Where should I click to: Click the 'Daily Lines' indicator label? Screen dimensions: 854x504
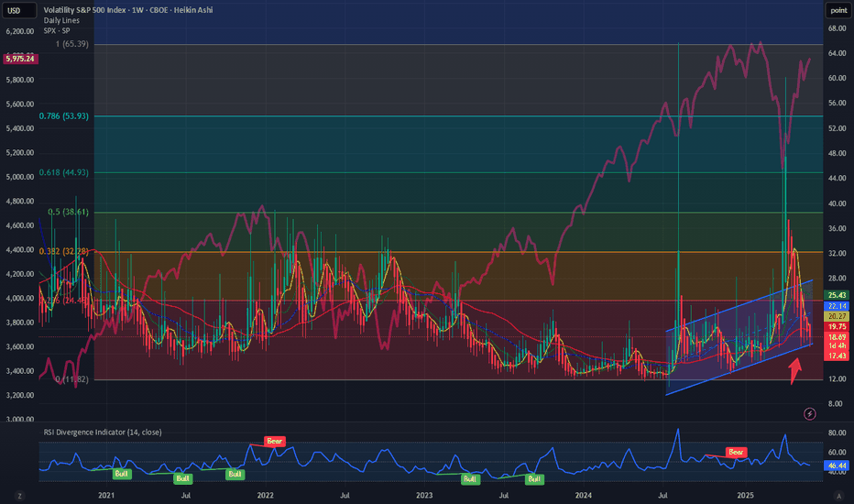click(x=61, y=20)
